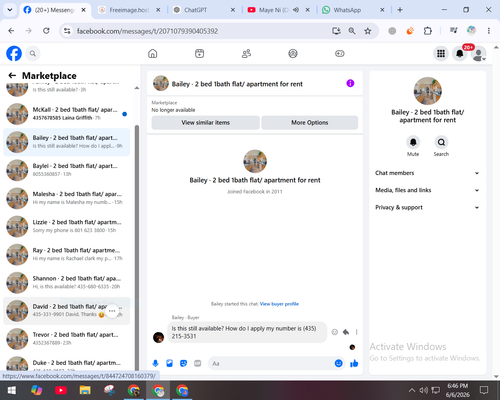Choose a GIF icon in composer
500x400 pixels.
click(198, 363)
